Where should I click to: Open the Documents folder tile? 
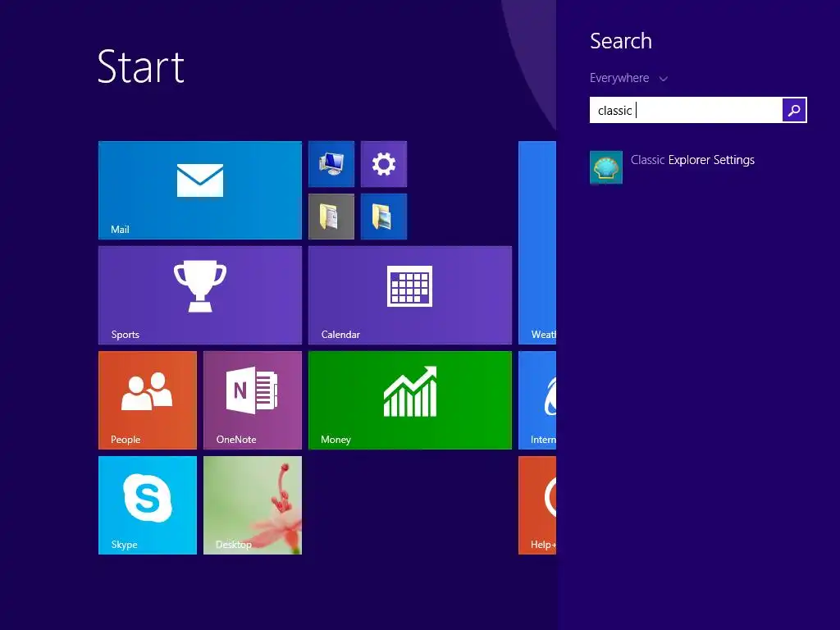coord(331,217)
